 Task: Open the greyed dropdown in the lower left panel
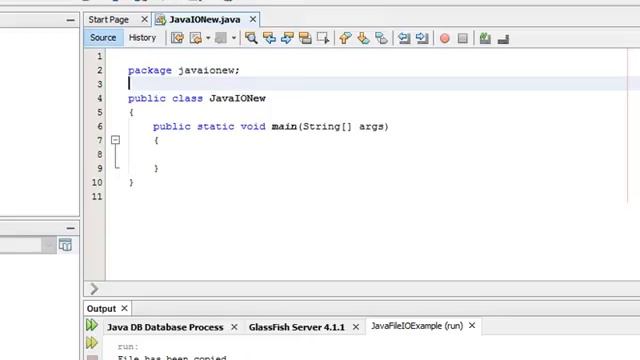click(x=49, y=245)
